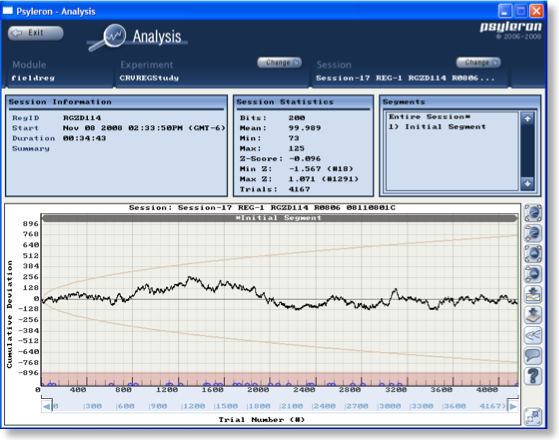
Task: Click right arrow on trial range slider
Action: 512,406
